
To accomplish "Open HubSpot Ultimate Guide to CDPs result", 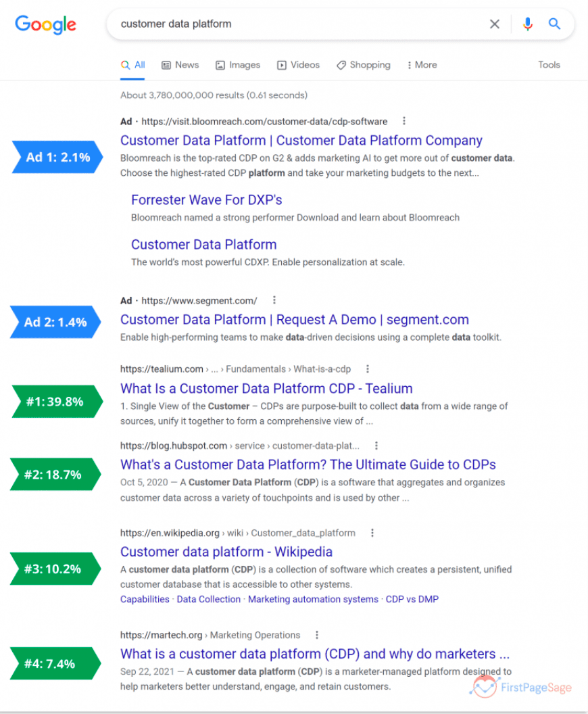I will 308,465.
